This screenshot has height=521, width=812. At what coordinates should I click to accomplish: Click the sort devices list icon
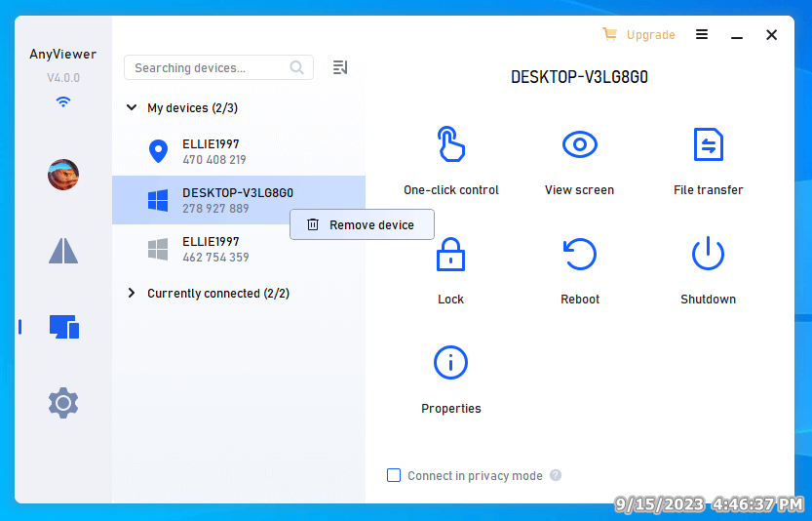pyautogui.click(x=339, y=67)
